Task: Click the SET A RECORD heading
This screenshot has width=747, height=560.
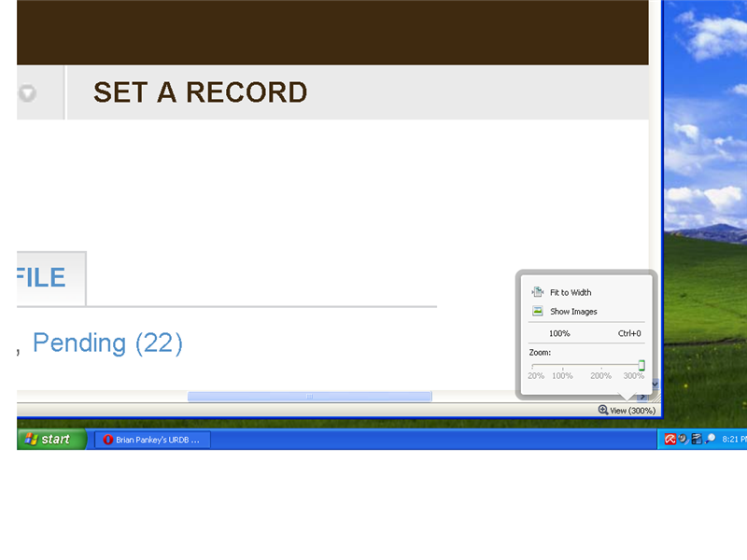Action: pyautogui.click(x=200, y=92)
